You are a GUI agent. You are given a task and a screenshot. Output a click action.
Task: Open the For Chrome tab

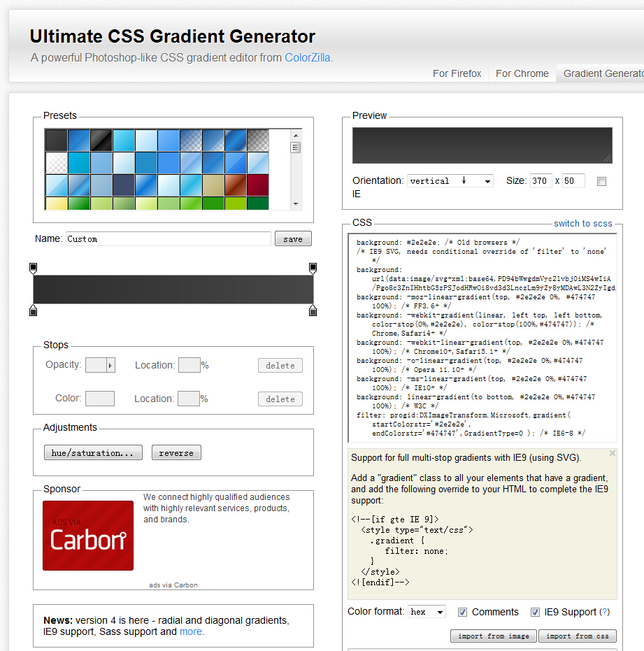[x=522, y=73]
